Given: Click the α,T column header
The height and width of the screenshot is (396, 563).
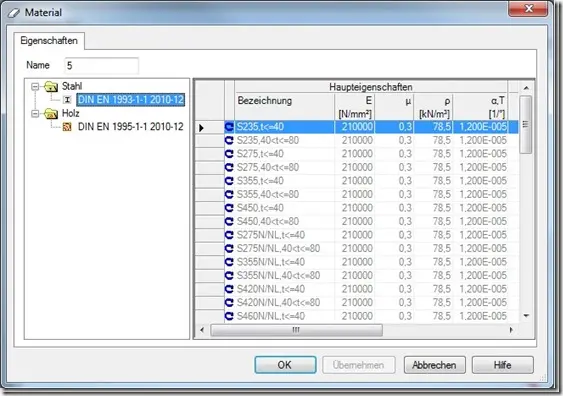Looking at the screenshot, I should pos(480,107).
